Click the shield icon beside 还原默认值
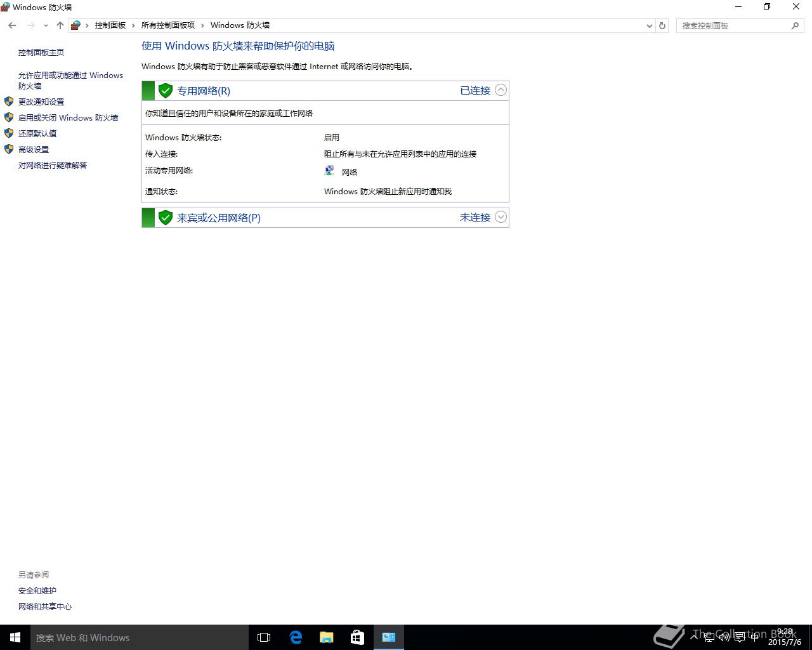The image size is (812, 650). [x=9, y=133]
